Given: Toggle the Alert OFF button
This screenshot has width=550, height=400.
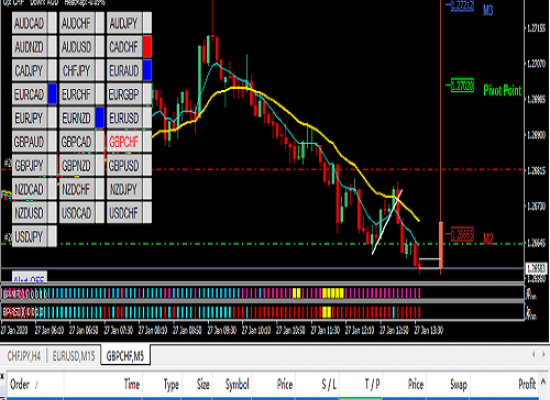Looking at the screenshot, I should coord(29,277).
